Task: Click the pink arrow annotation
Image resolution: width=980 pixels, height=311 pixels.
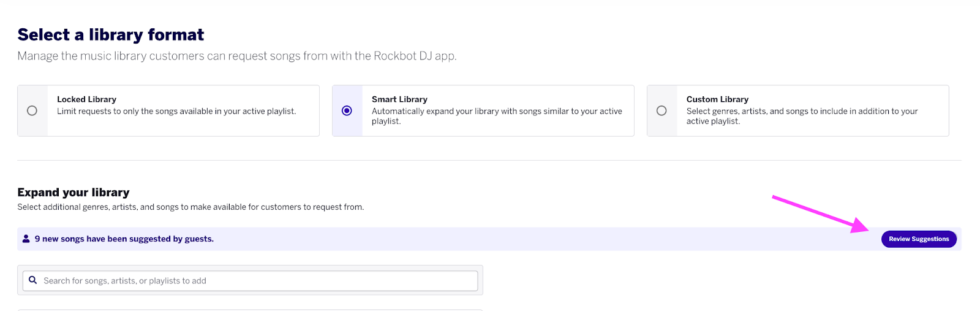Action: tap(821, 213)
